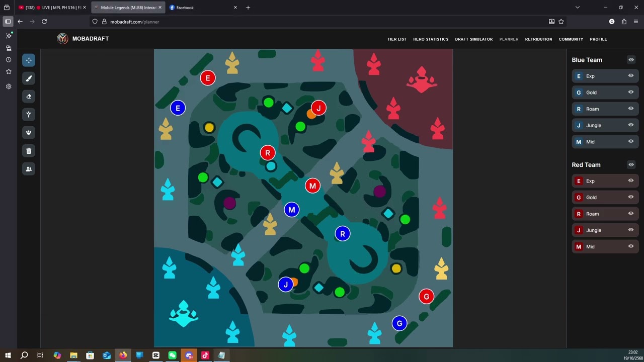
Task: Select the eraser tool
Action: 29,97
